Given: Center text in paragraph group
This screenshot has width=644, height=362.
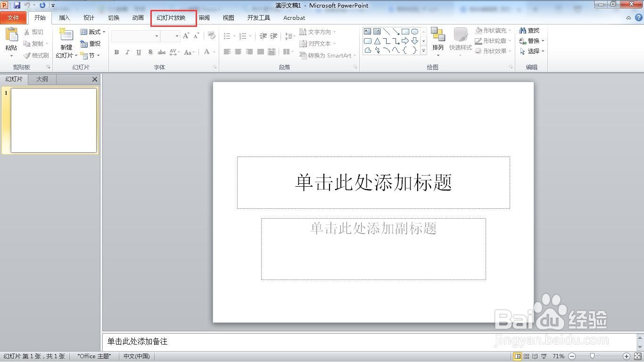Looking at the screenshot, I should (x=238, y=52).
